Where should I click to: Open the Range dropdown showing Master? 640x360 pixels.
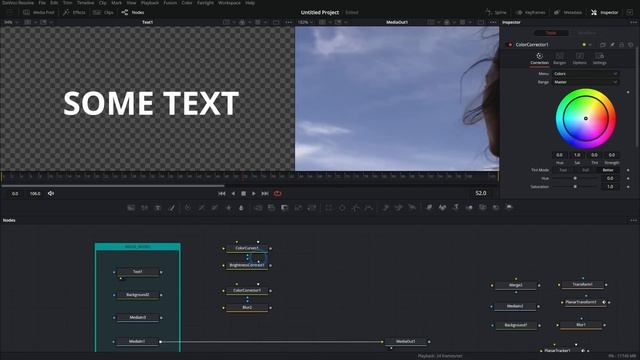pos(586,82)
